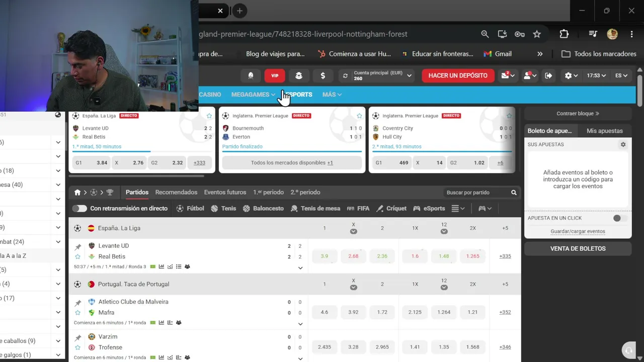This screenshot has width=644, height=362.
Task: Open the 2.º periodo tab
Action: coord(305,192)
